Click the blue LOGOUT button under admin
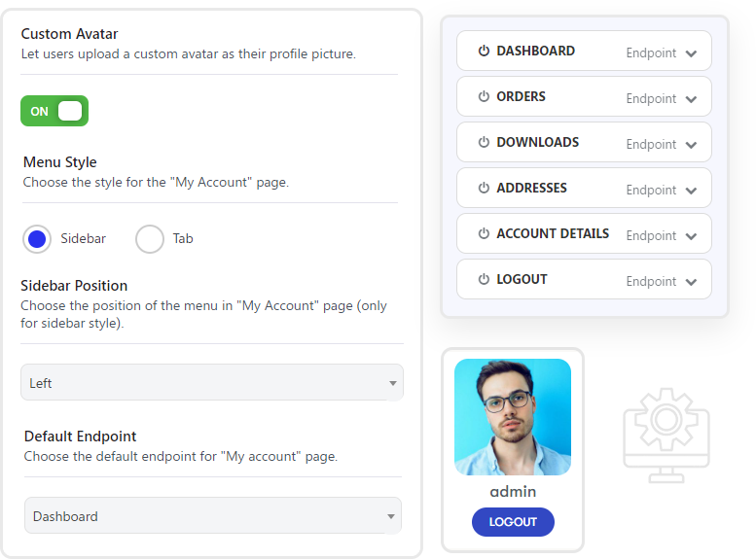The width and height of the screenshot is (756, 559). 513,522
